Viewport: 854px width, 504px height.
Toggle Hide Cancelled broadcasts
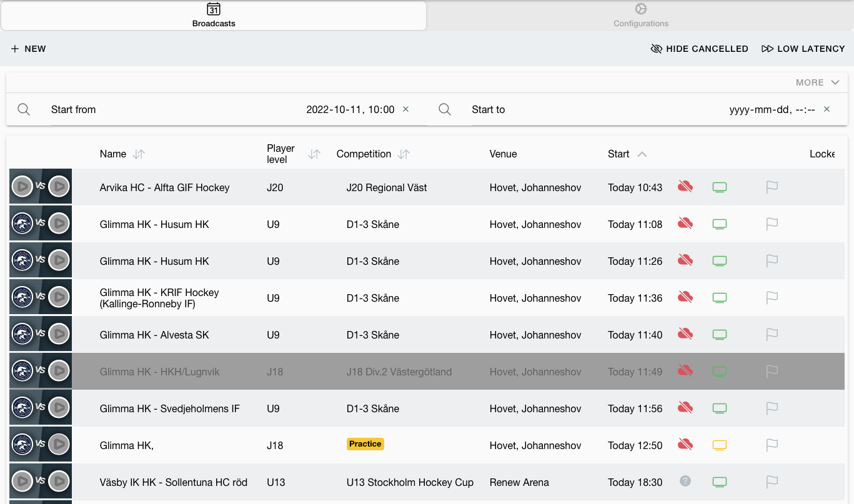[x=699, y=49]
